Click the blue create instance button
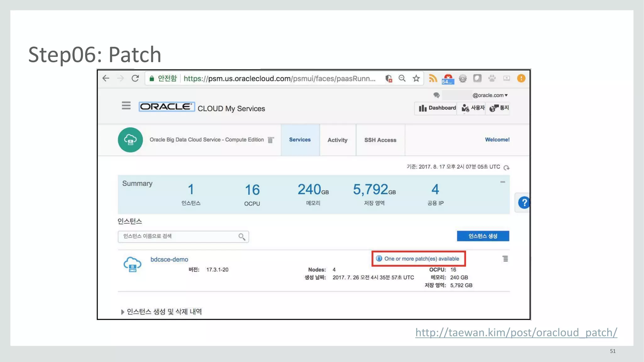Screen dimensions: 644x362 483,236
